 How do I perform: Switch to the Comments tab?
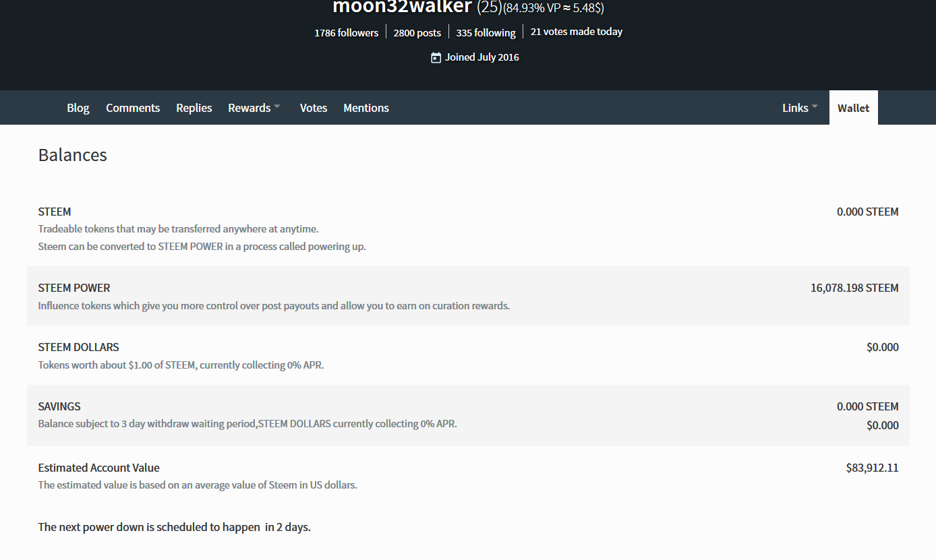(133, 108)
